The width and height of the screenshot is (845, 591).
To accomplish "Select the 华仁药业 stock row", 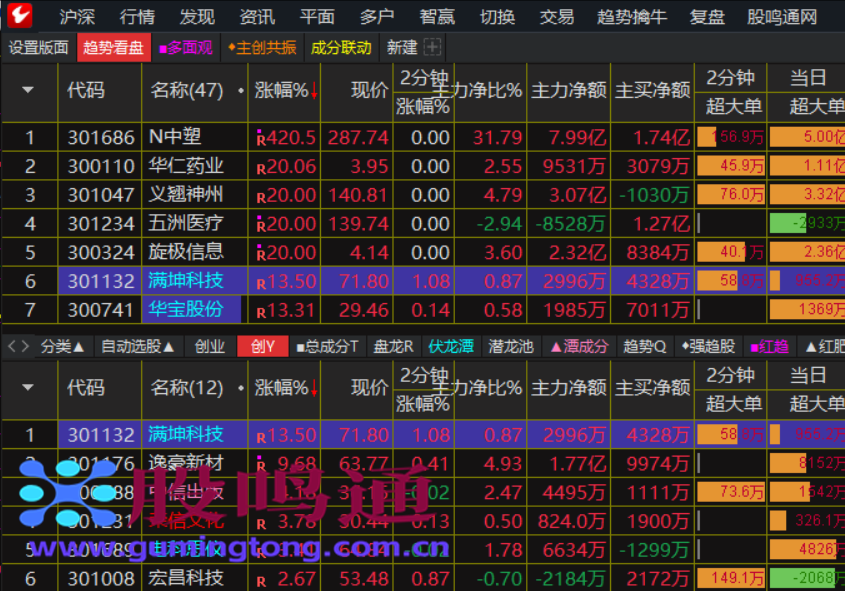I will click(422, 166).
